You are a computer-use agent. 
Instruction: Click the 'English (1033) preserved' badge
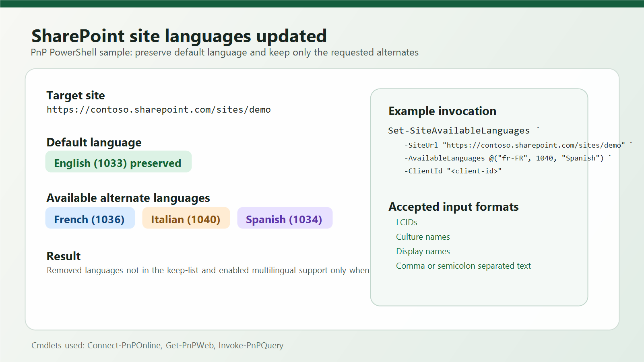(x=118, y=162)
